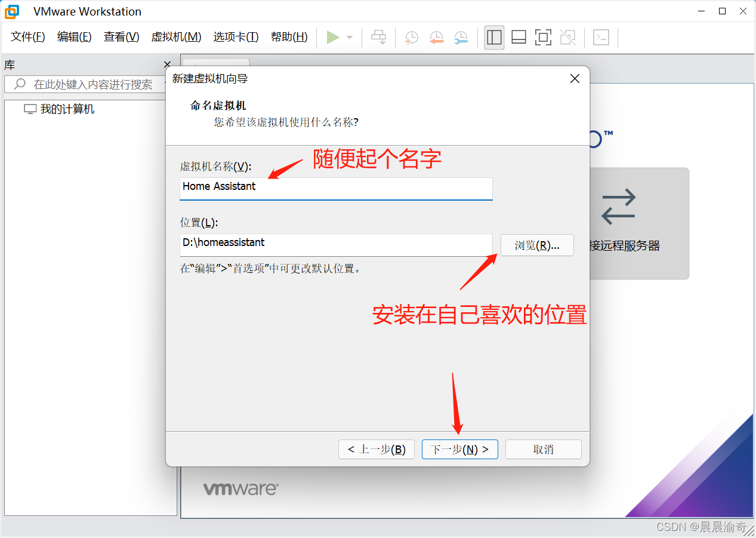This screenshot has height=538, width=756.
Task: Click the 上一步(B) back button
Action: (377, 450)
